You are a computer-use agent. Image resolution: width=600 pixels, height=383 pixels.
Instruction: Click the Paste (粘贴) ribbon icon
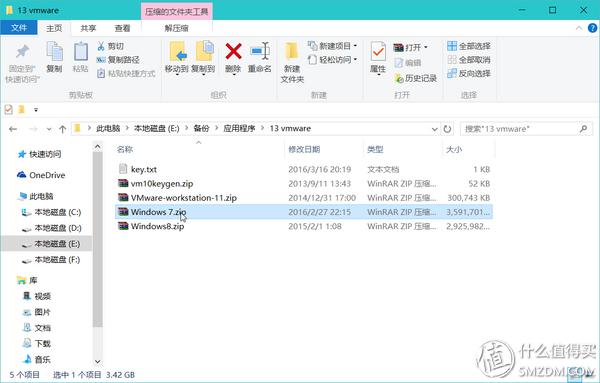tap(80, 52)
